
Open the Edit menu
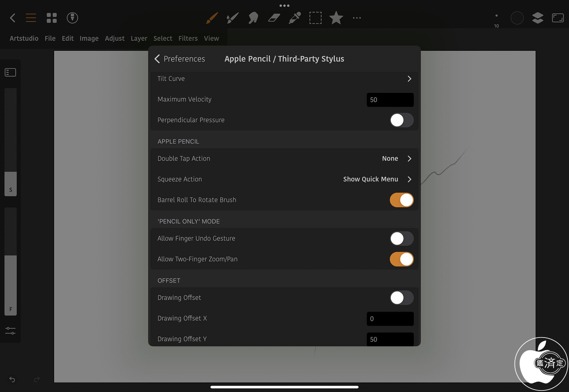coord(68,38)
